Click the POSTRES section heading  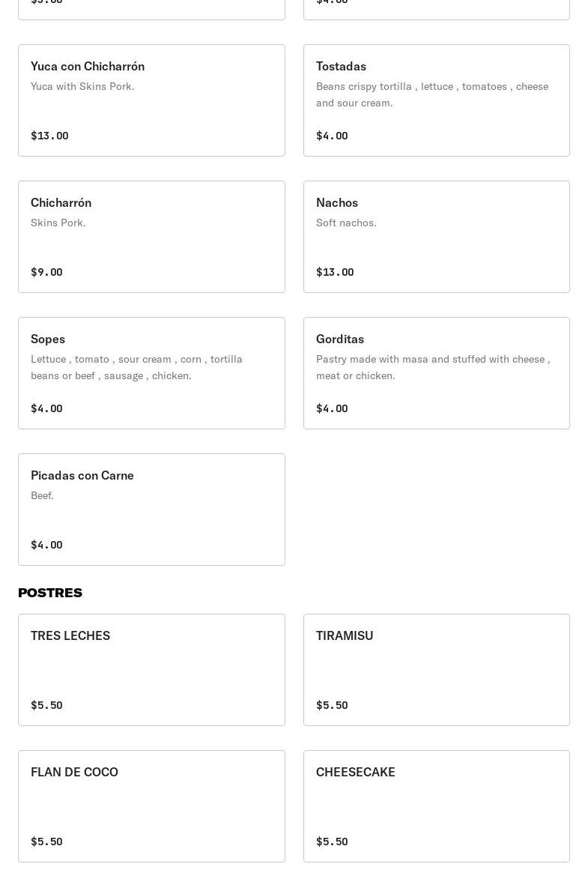50,593
